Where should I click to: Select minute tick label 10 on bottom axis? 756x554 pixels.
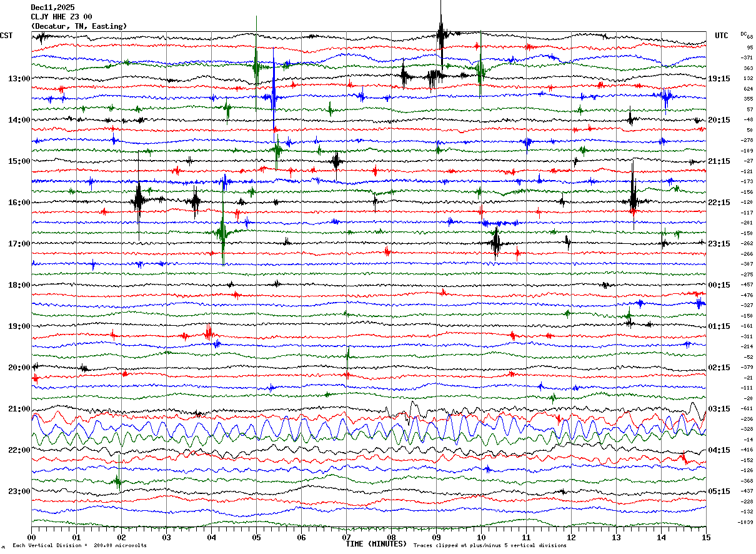pyautogui.click(x=481, y=538)
